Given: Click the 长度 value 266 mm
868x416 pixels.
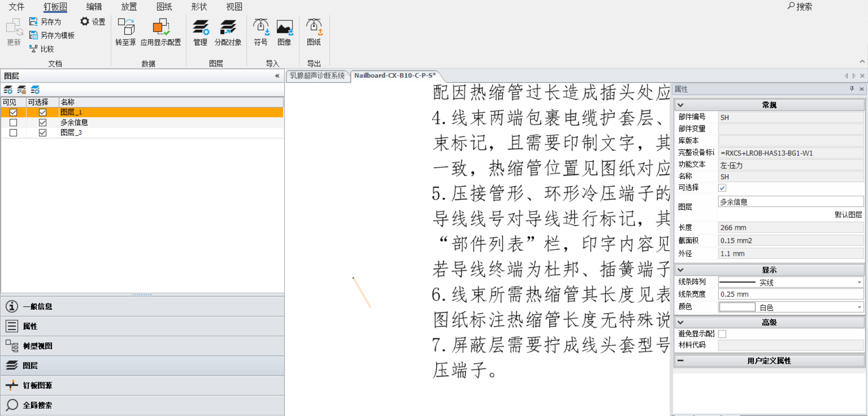Looking at the screenshot, I should coord(791,228).
